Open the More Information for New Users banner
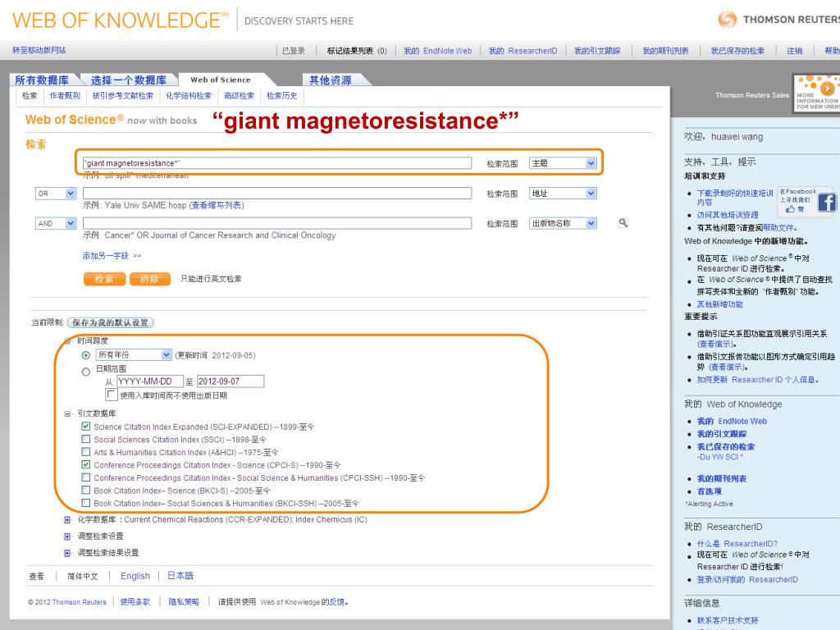 tap(816, 94)
